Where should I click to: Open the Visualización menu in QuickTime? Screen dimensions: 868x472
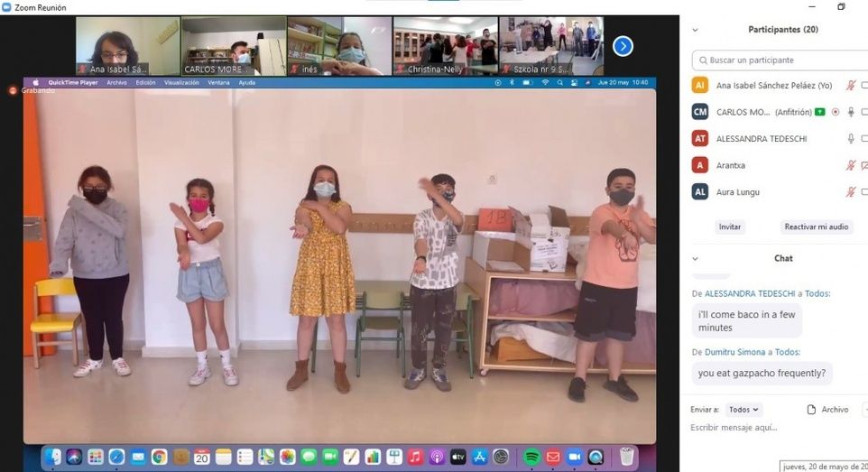point(181,82)
